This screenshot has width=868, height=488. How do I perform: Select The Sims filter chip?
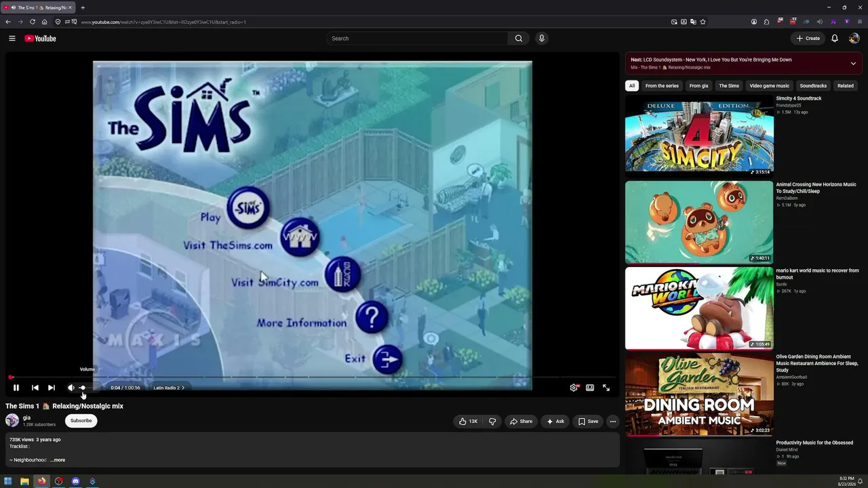(x=729, y=86)
